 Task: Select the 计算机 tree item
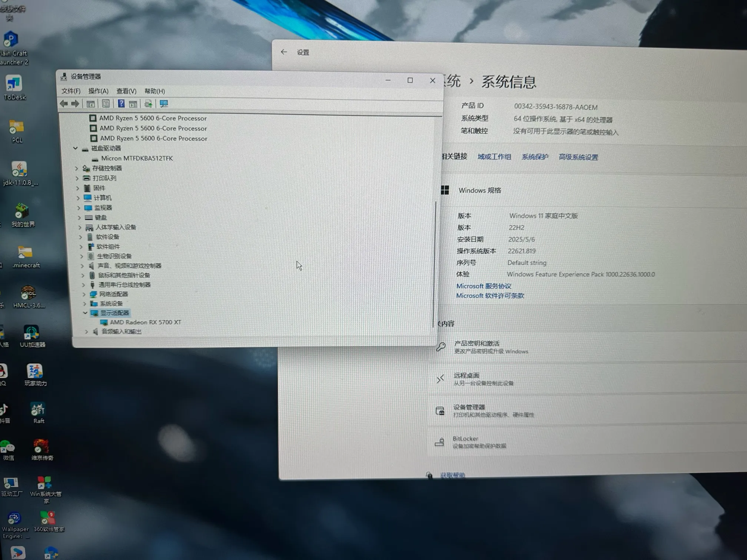click(x=102, y=198)
